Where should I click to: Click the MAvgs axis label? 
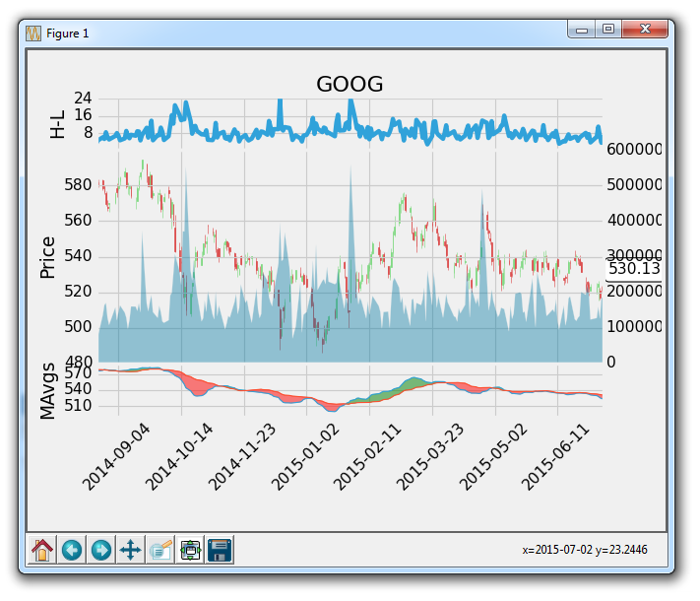[47, 391]
